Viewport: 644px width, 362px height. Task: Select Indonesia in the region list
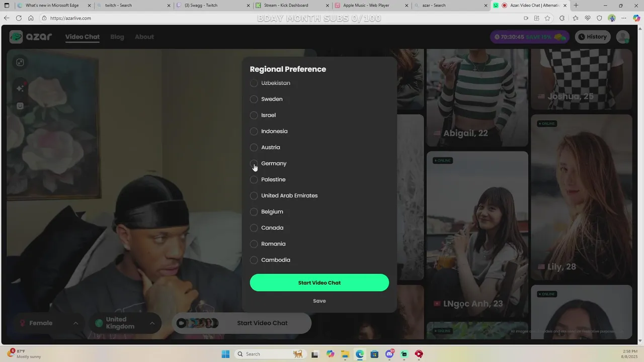click(x=254, y=131)
